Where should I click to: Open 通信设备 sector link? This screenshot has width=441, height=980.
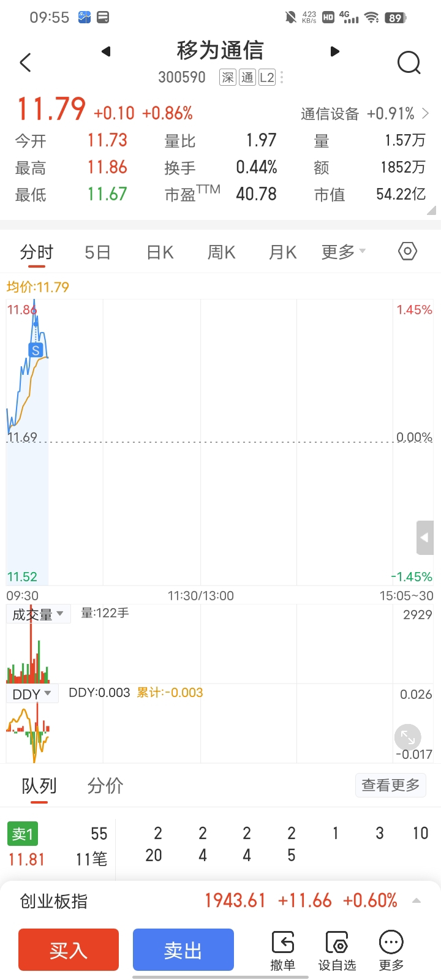pyautogui.click(x=365, y=114)
